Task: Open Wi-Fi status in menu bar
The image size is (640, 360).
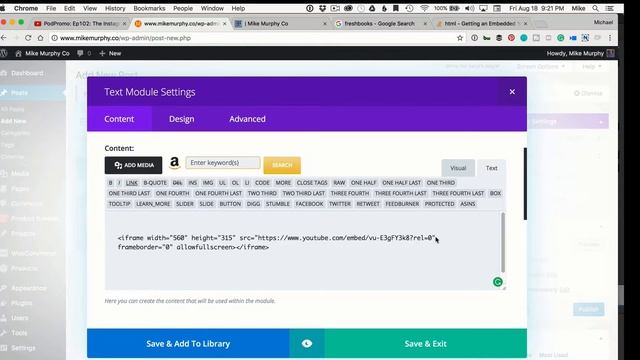Action: tap(424, 8)
